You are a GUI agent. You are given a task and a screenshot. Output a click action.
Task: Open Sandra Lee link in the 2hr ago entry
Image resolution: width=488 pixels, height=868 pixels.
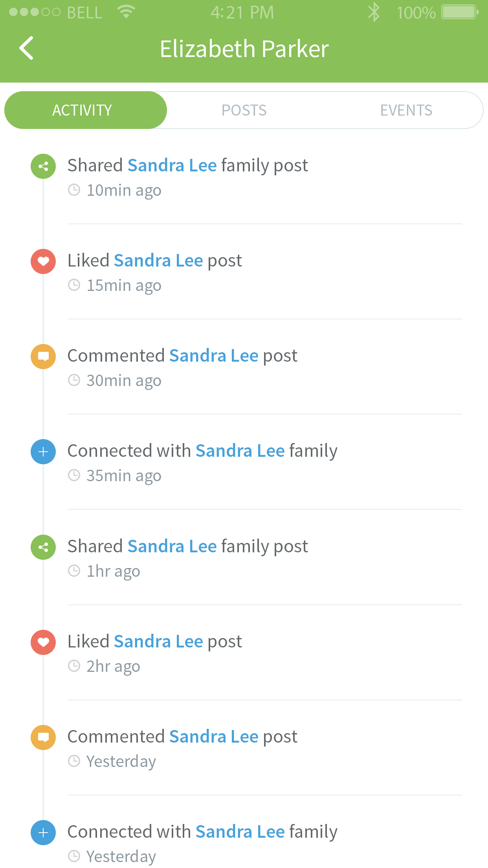[158, 642]
